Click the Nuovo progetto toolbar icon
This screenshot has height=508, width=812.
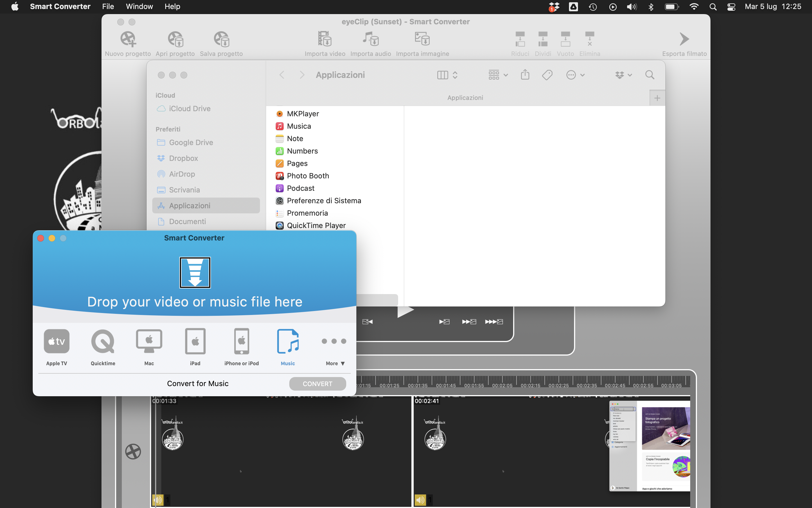pyautogui.click(x=128, y=39)
